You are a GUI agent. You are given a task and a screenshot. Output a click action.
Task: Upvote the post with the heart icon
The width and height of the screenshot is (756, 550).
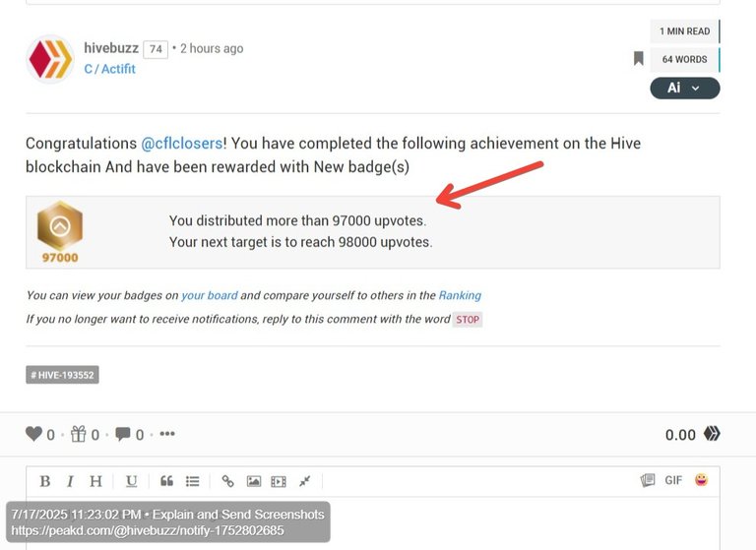point(33,434)
